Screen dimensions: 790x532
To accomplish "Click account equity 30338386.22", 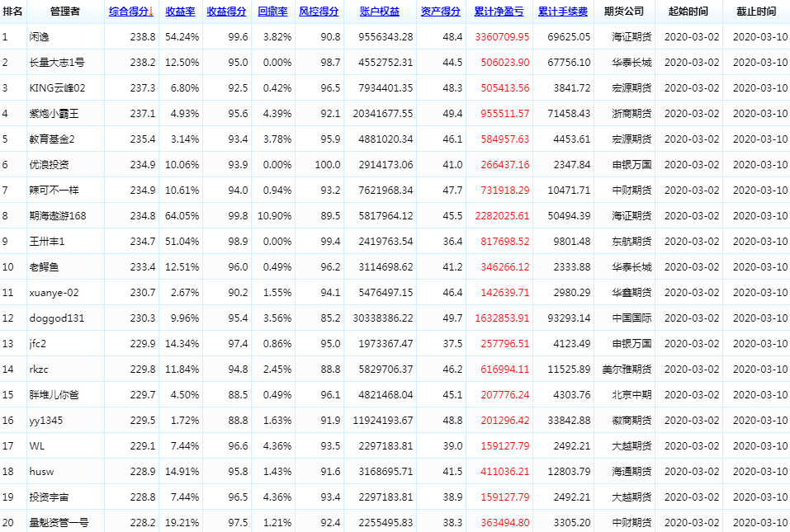I will point(383,318).
